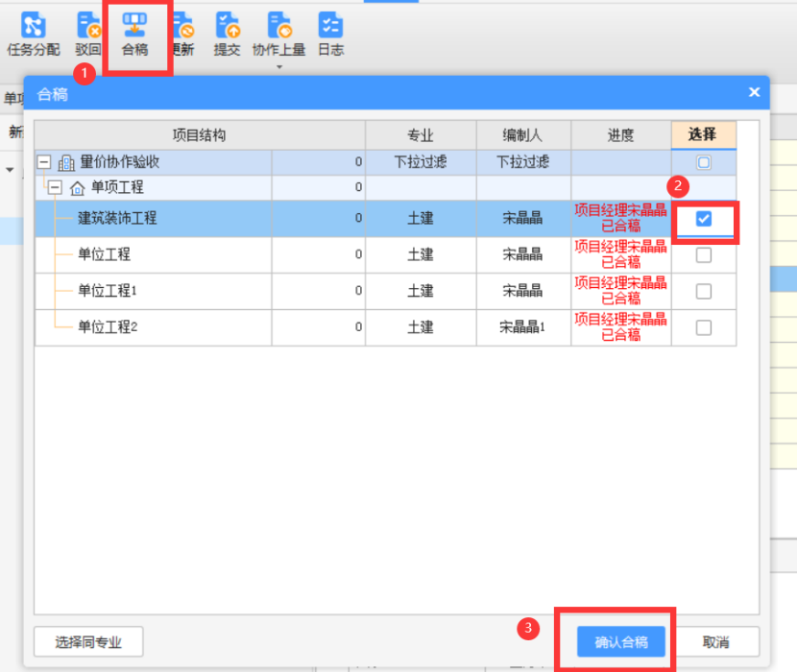This screenshot has height=672, width=797.
Task: Click the 确认合稿 confirm button
Action: pos(620,642)
